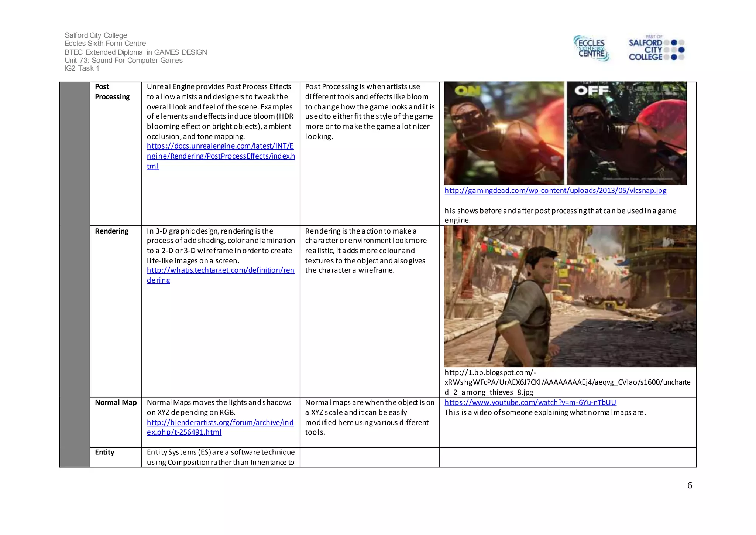This screenshot has width=756, height=535.
Task: Click the Post Processing student description text
Action: [370, 112]
